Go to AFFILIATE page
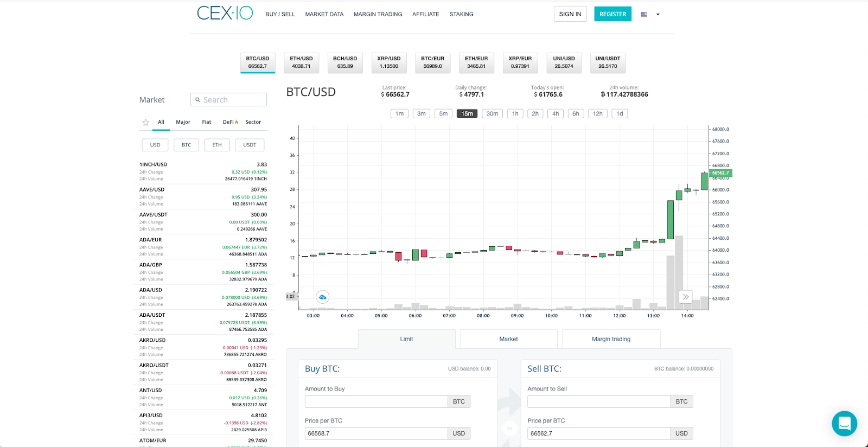 (x=426, y=14)
